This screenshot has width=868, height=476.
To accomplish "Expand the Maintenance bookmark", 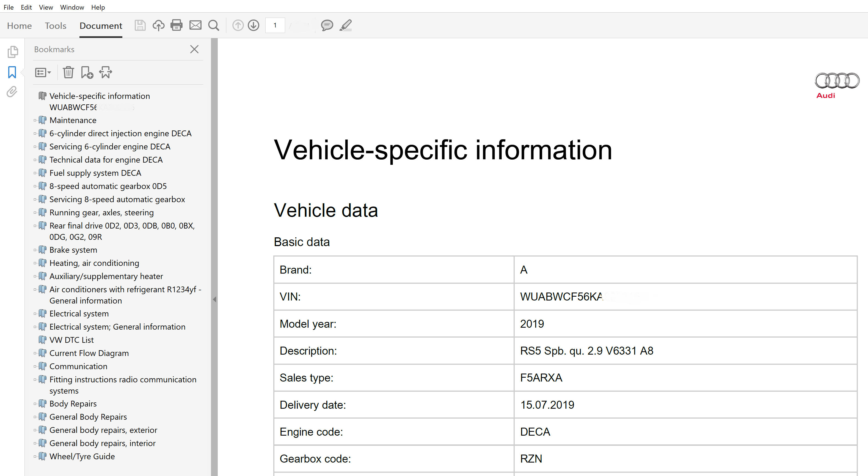I will point(35,120).
